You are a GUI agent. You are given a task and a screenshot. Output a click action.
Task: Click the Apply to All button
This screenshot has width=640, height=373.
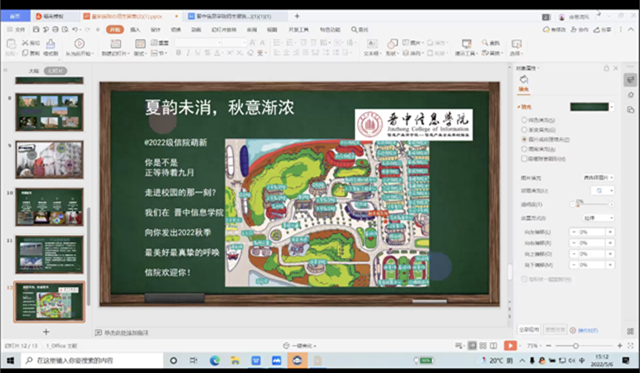529,329
